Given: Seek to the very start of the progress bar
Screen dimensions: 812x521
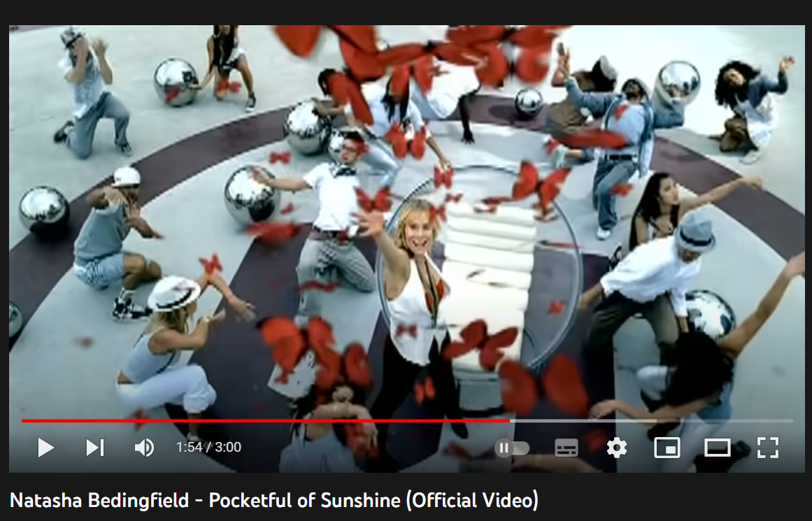Looking at the screenshot, I should click(x=23, y=420).
